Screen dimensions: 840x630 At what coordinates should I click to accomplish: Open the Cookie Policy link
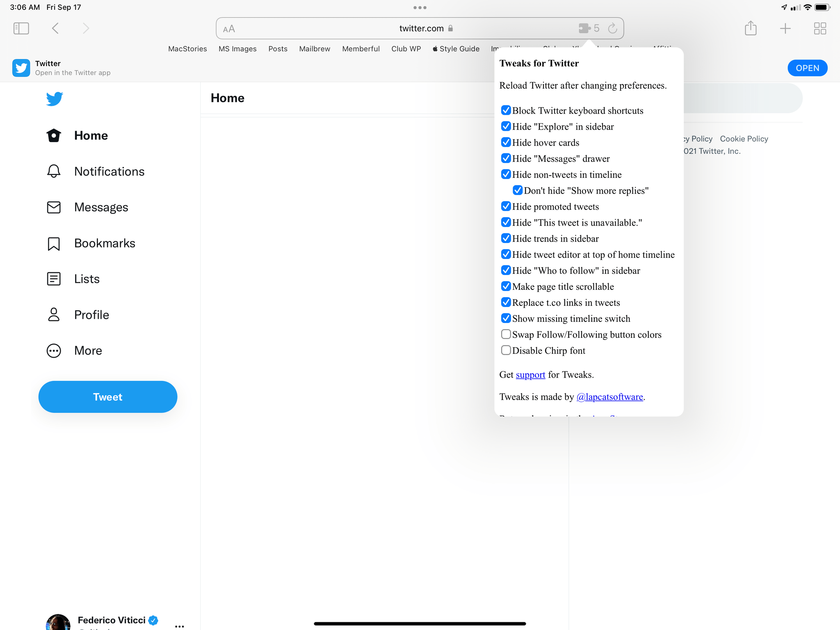(x=744, y=139)
